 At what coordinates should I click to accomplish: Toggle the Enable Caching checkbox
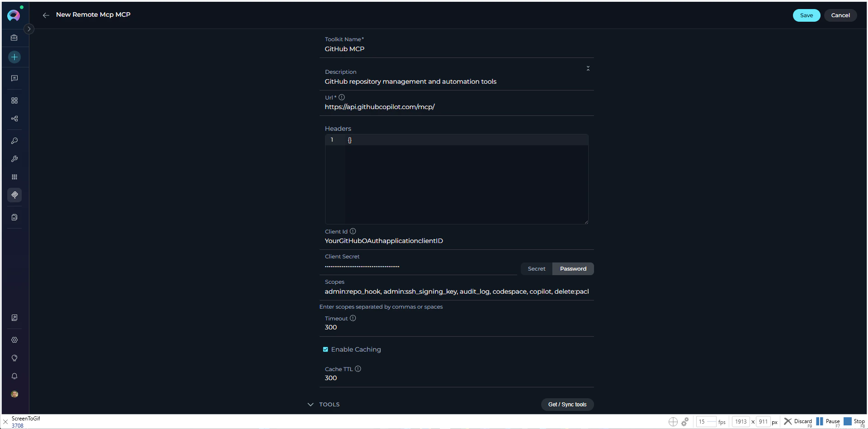(x=325, y=349)
